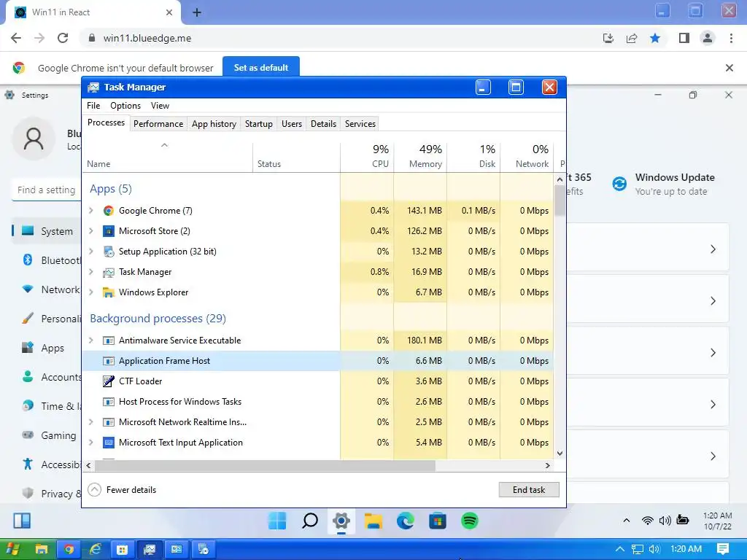Click the Chrome address bar URL
This screenshot has height=560, width=747.
click(x=147, y=38)
